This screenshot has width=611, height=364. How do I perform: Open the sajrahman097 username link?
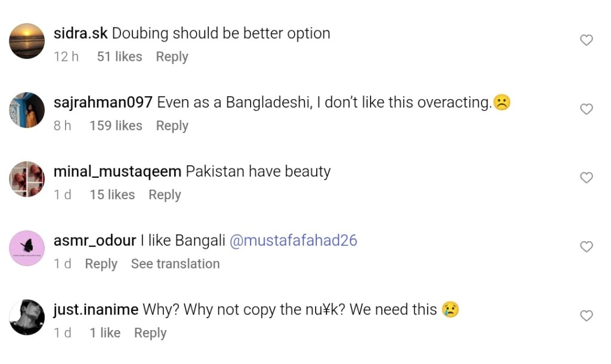pyautogui.click(x=103, y=103)
